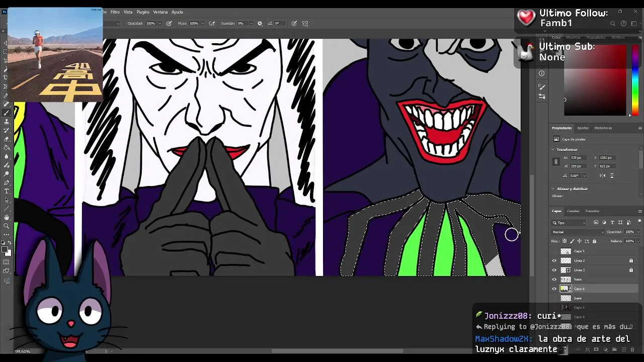Collapse the Transformar section
Viewport: 644px width, 362px height.
pyautogui.click(x=553, y=149)
